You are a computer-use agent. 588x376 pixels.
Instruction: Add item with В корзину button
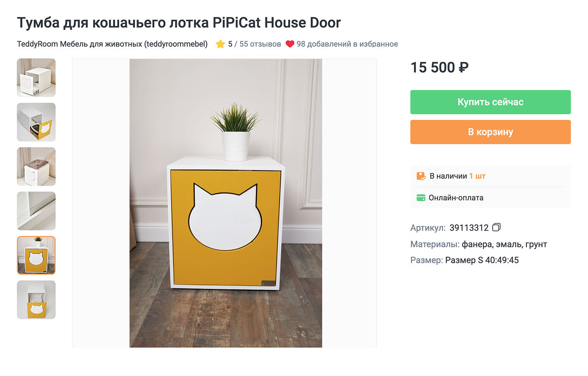tap(490, 132)
